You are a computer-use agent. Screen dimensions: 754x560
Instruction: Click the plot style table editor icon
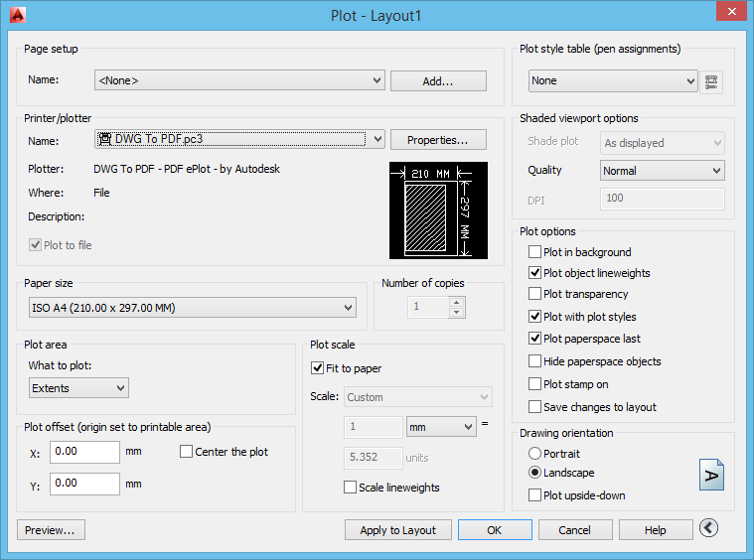click(x=711, y=81)
